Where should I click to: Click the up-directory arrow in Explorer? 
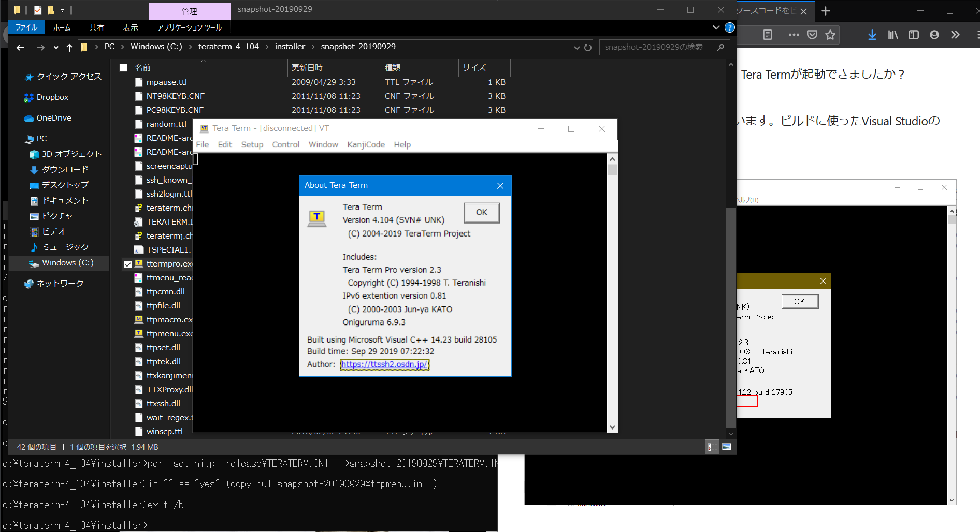(69, 47)
